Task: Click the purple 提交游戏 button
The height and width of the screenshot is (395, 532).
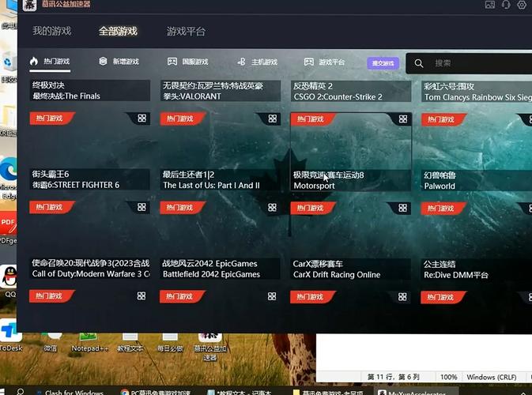Action: [383, 63]
